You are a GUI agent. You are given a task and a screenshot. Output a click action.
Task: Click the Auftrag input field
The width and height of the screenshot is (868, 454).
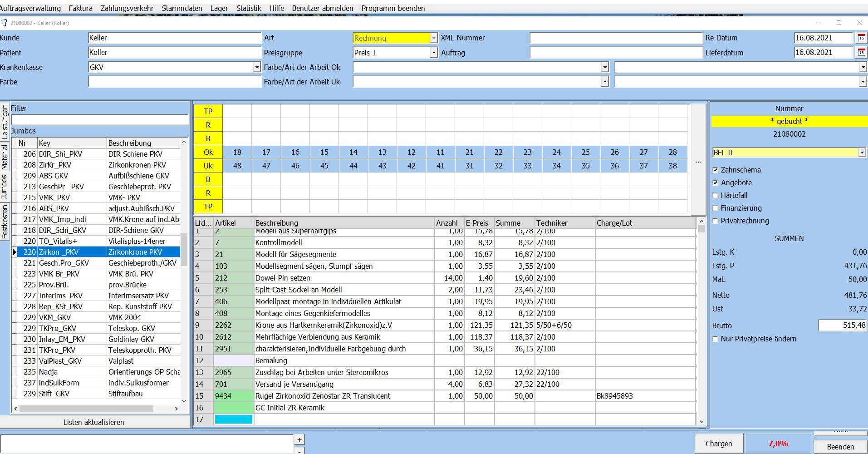click(x=616, y=53)
